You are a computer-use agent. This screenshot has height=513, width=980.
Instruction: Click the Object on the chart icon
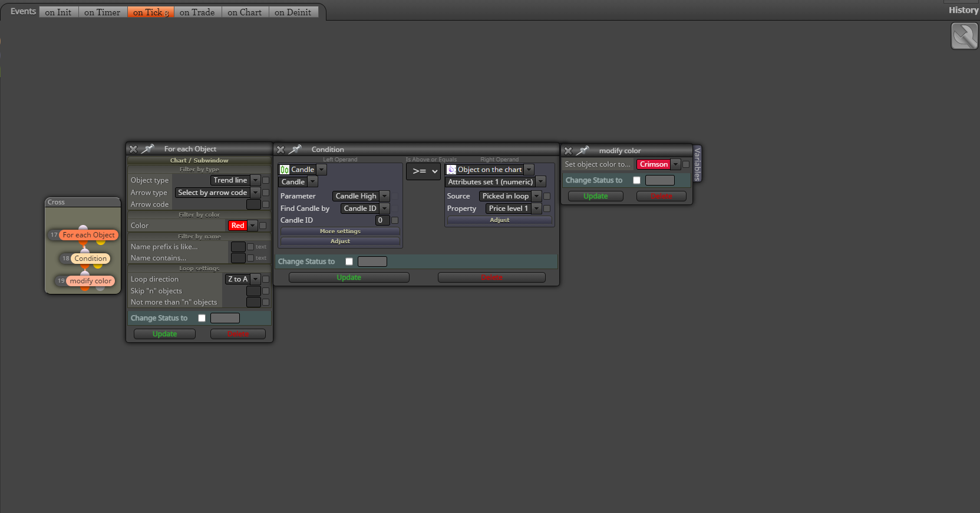[x=451, y=170]
